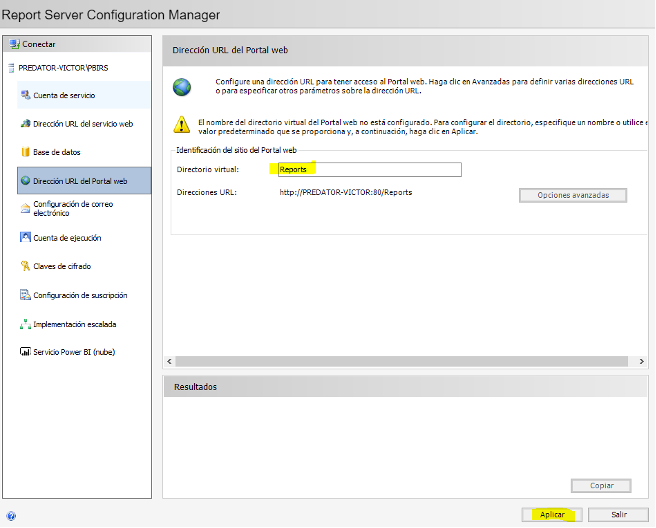Click the yellow warning triangle icon

[181, 124]
